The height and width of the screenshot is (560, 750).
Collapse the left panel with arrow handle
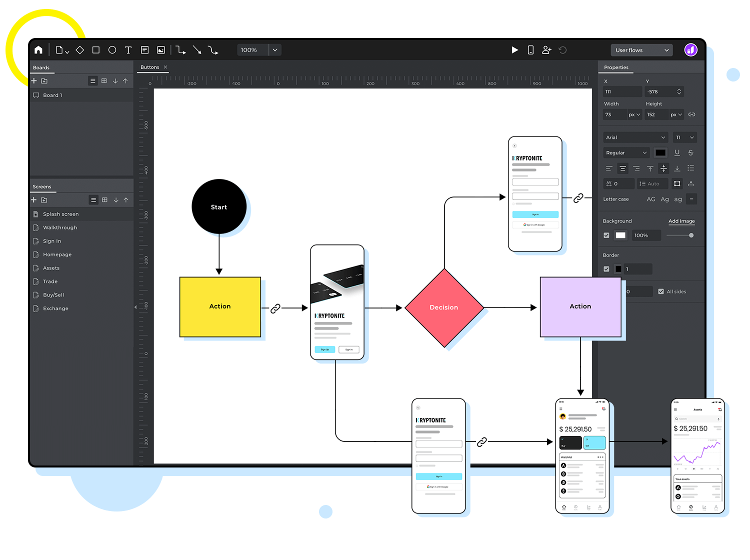click(135, 307)
